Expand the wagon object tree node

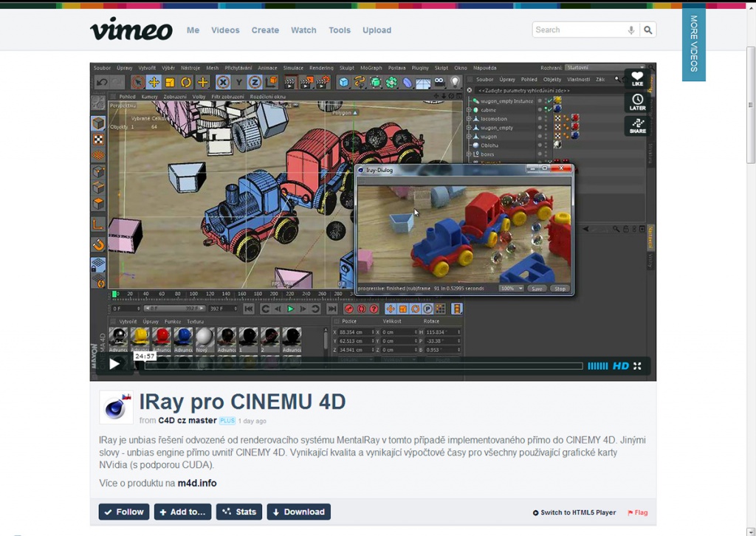click(x=469, y=137)
